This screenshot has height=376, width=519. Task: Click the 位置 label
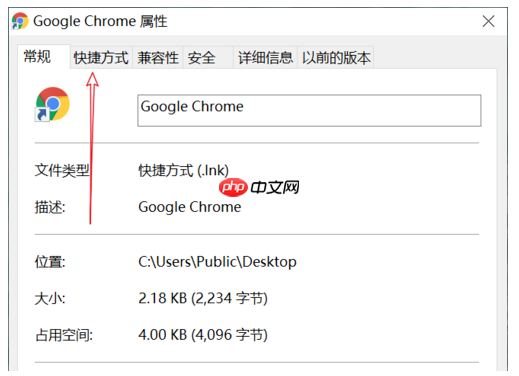[x=50, y=262]
